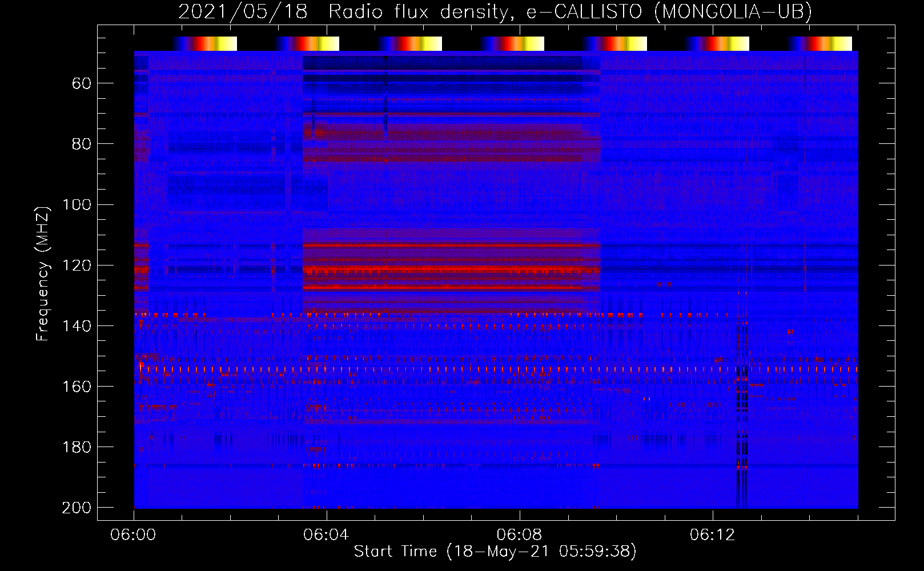Click the 60 frequency tick label

click(82, 84)
